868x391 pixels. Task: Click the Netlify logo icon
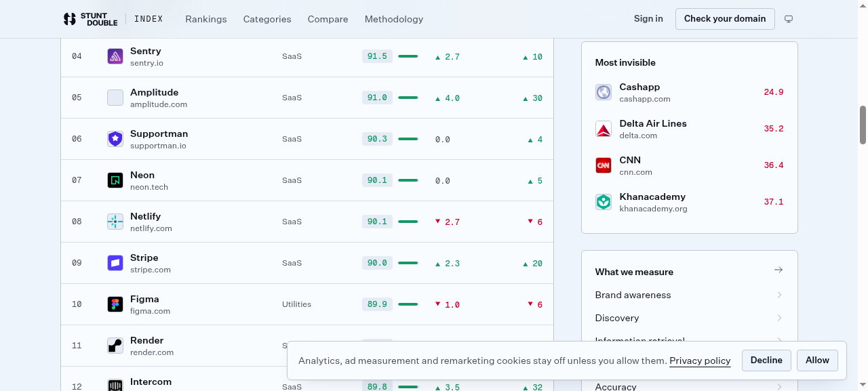coord(115,222)
